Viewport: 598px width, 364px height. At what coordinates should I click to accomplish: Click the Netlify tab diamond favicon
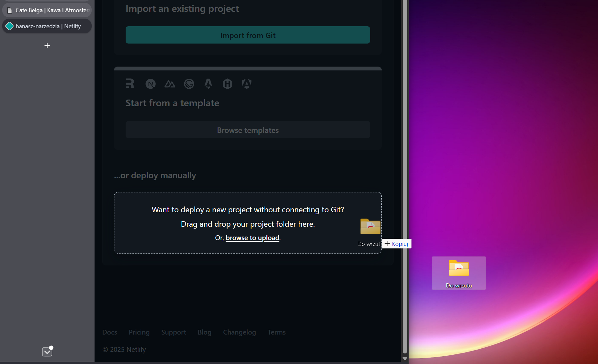[x=10, y=26]
